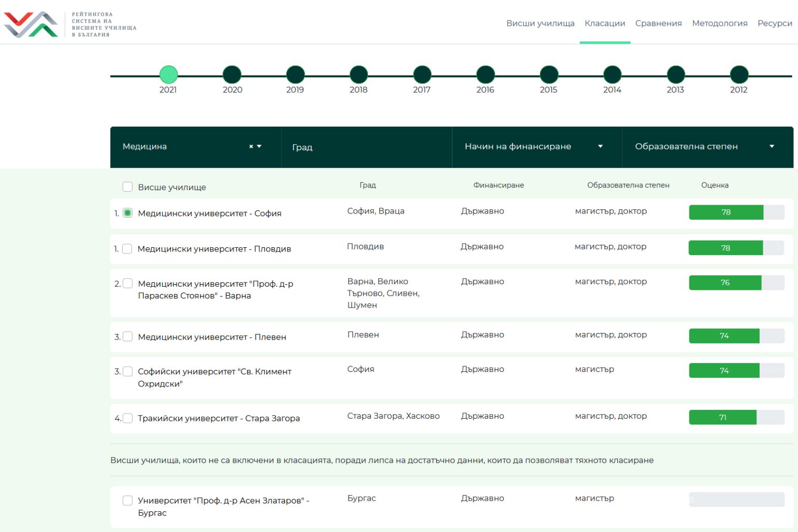Open the Методология menu item
The height and width of the screenshot is (532, 798).
click(x=720, y=23)
